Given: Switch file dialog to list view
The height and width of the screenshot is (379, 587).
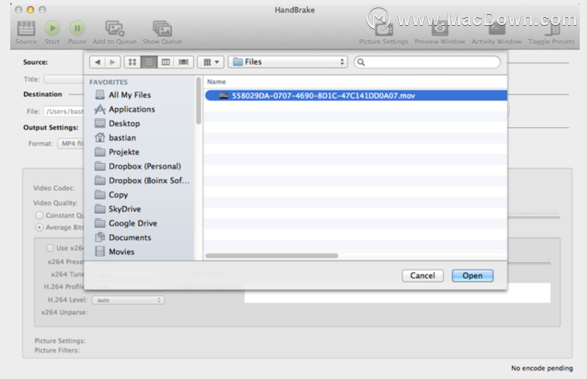Looking at the screenshot, I should (149, 62).
